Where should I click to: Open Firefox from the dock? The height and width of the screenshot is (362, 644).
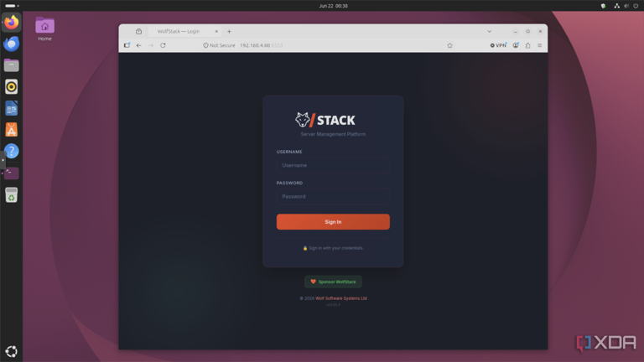(12, 22)
